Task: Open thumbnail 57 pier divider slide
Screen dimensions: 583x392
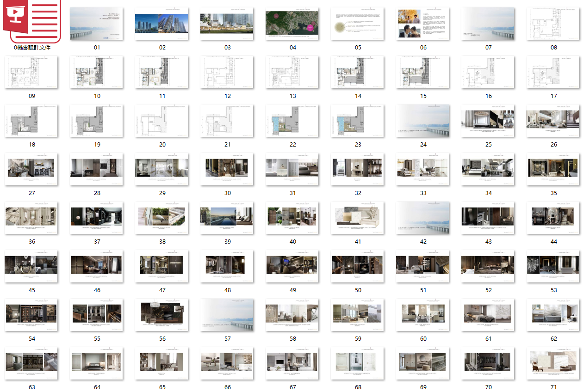Action: pyautogui.click(x=227, y=315)
